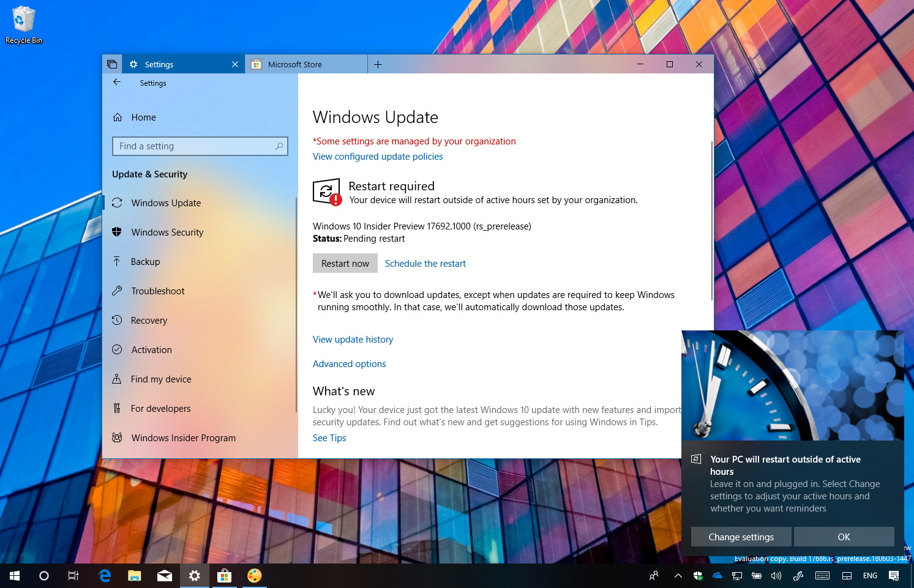
Task: Open the battery power tray icon
Action: (757, 576)
